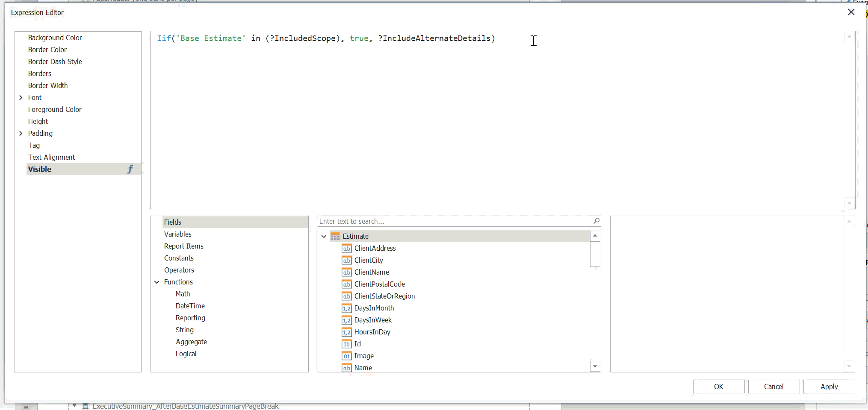Click the string field icon for ClientCity
Viewport: 868px width, 410px height.
346,260
